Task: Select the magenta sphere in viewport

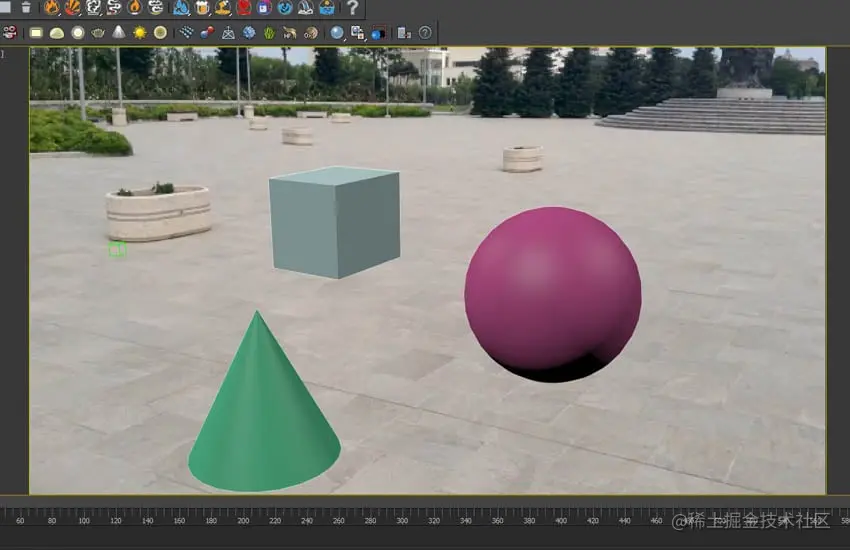Action: click(x=552, y=294)
